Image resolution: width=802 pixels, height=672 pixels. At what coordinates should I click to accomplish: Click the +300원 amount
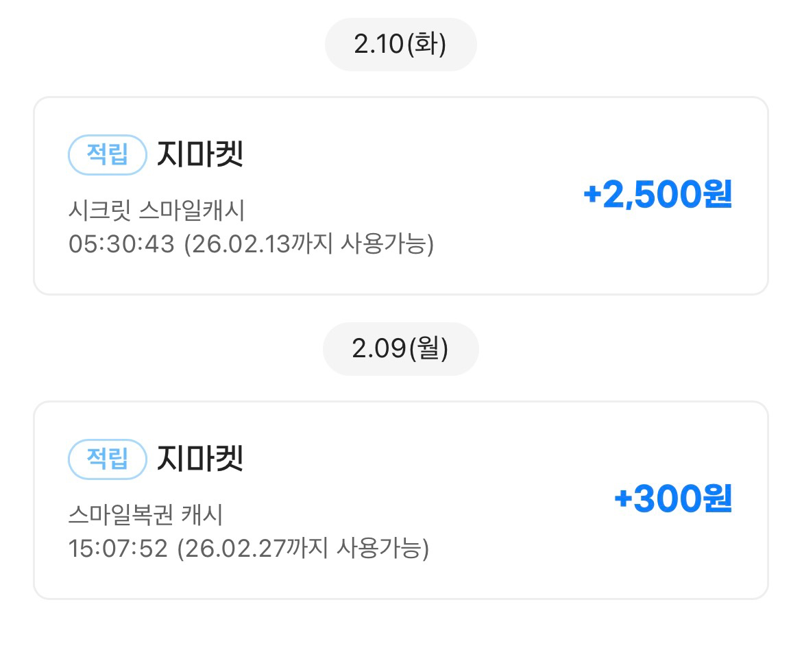click(x=673, y=500)
